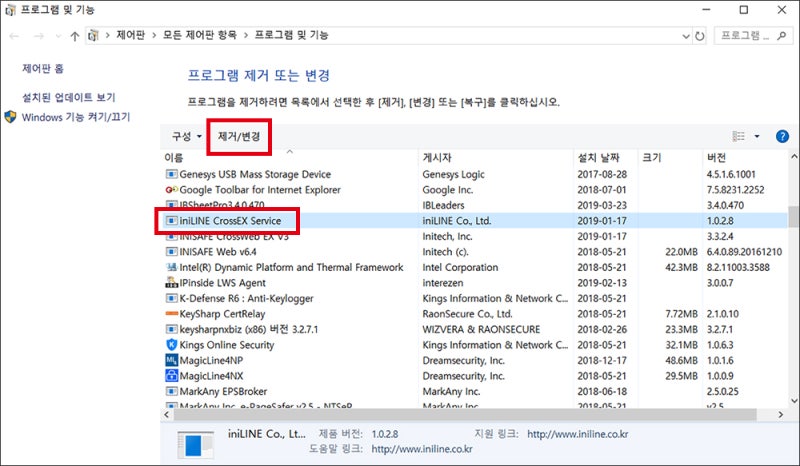The image size is (800, 466).
Task: Click the view layout icon in toolbar
Action: click(x=738, y=136)
